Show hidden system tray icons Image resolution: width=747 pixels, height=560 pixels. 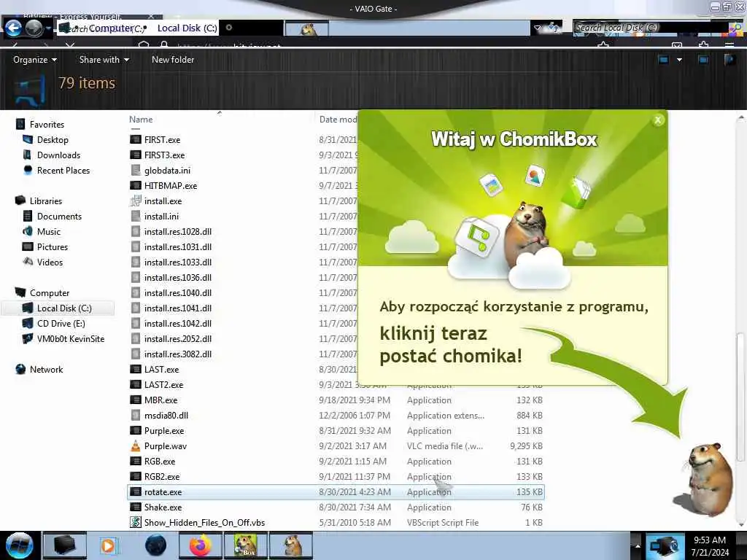point(638,545)
